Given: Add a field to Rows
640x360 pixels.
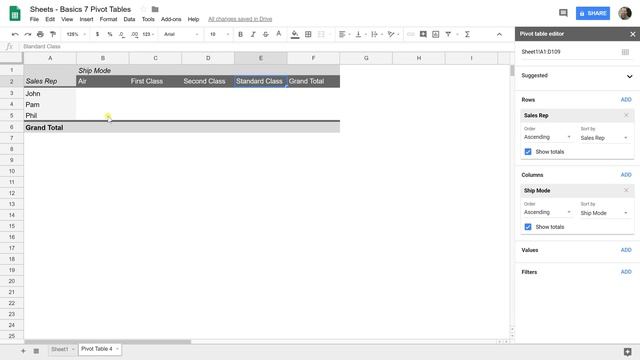Looking at the screenshot, I should (626, 100).
